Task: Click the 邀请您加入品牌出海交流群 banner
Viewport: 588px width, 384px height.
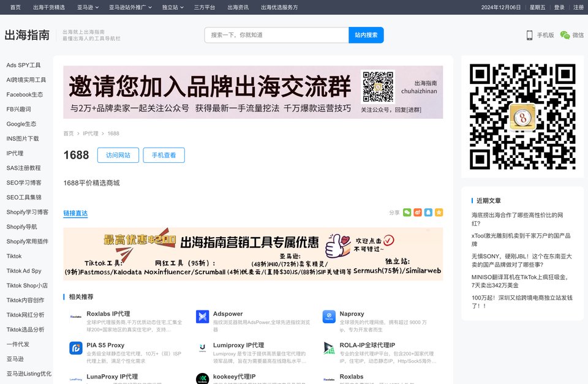Action: tap(253, 92)
